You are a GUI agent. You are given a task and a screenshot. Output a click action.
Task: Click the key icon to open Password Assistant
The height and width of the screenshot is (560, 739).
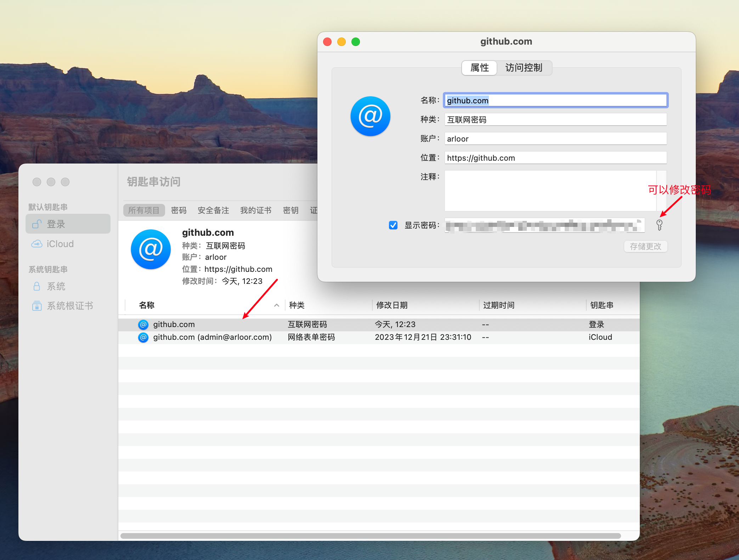[659, 225]
